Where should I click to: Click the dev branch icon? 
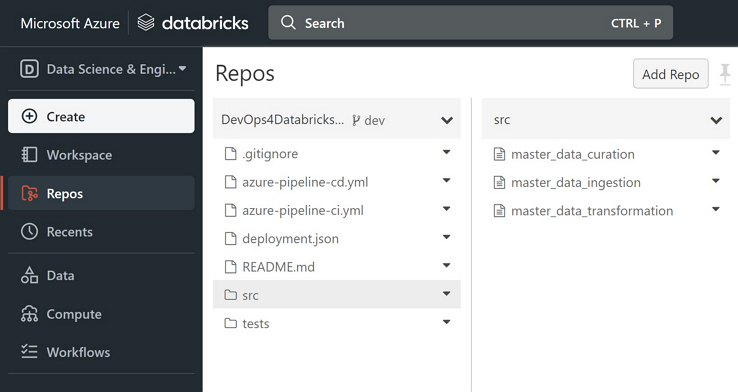click(356, 120)
